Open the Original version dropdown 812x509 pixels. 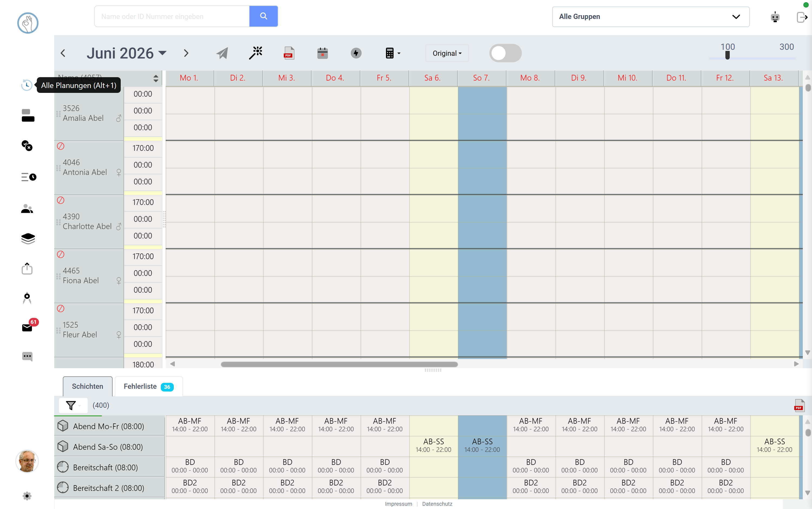[447, 53]
